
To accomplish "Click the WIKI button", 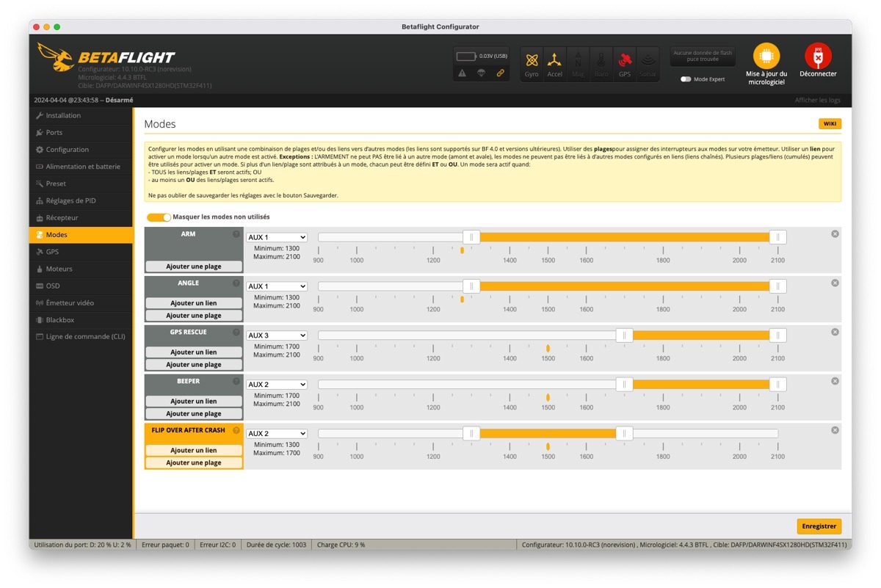I will [x=830, y=124].
